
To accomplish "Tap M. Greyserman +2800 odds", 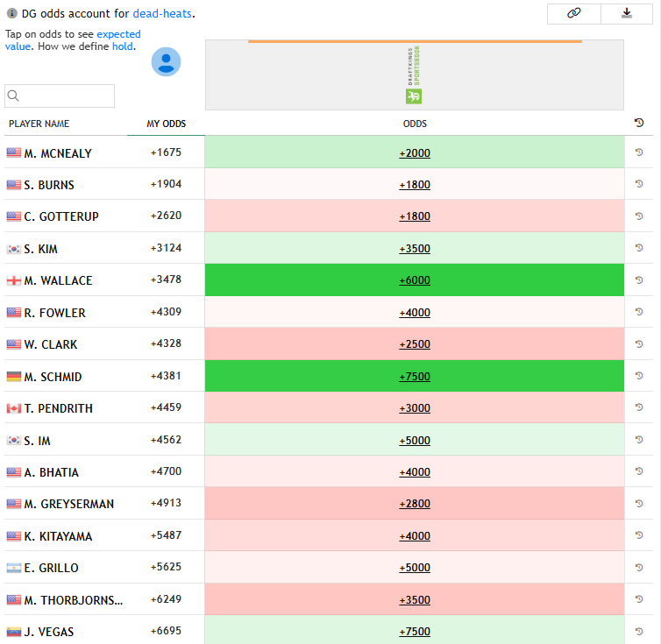I will [415, 504].
